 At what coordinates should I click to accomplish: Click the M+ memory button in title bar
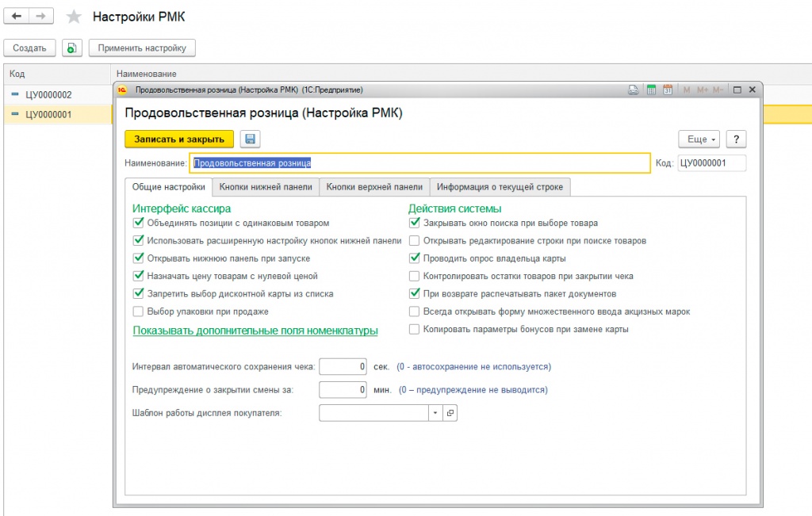[703, 90]
